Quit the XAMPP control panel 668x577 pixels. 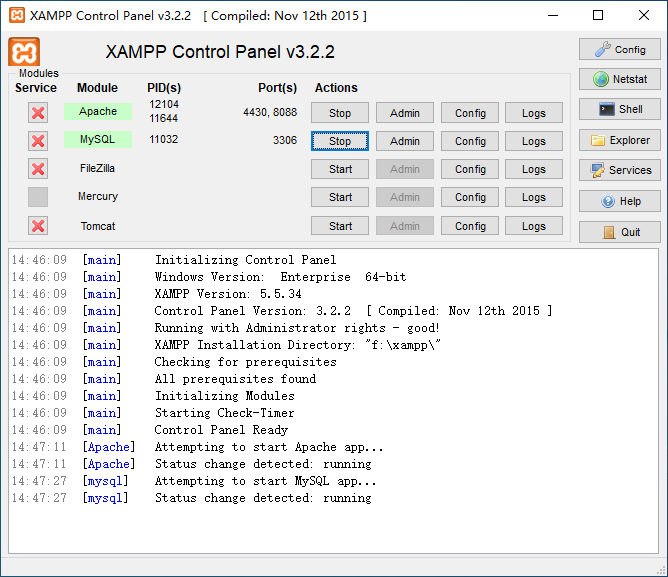point(619,232)
